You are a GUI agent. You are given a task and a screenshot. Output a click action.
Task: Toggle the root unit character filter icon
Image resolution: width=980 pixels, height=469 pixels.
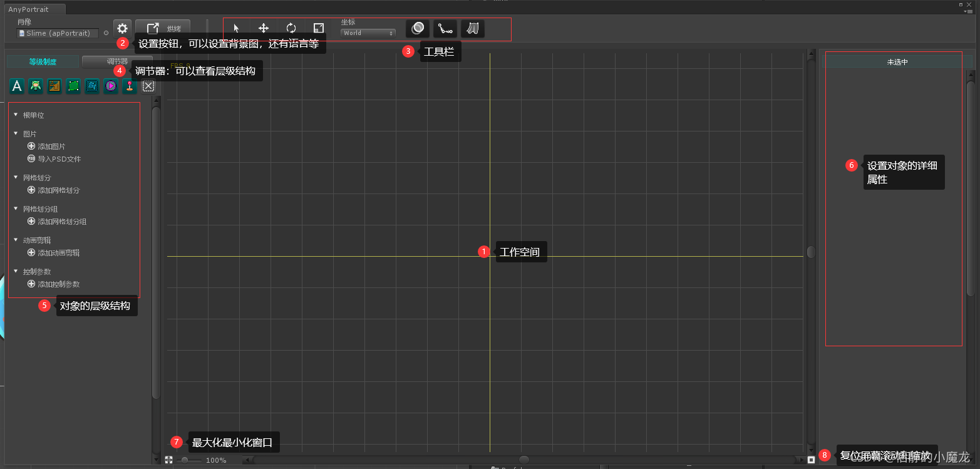tap(36, 86)
